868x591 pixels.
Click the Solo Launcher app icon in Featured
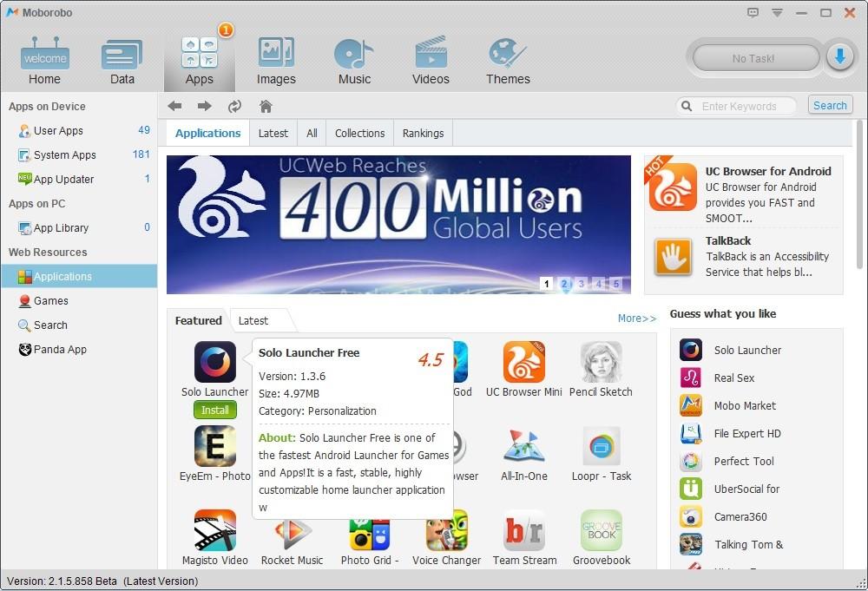[214, 362]
